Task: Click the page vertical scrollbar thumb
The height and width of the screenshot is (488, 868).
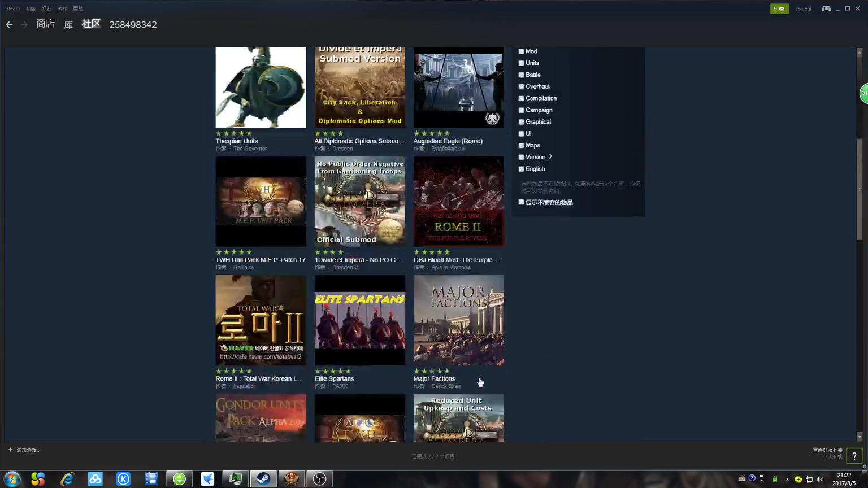Action: click(x=860, y=189)
